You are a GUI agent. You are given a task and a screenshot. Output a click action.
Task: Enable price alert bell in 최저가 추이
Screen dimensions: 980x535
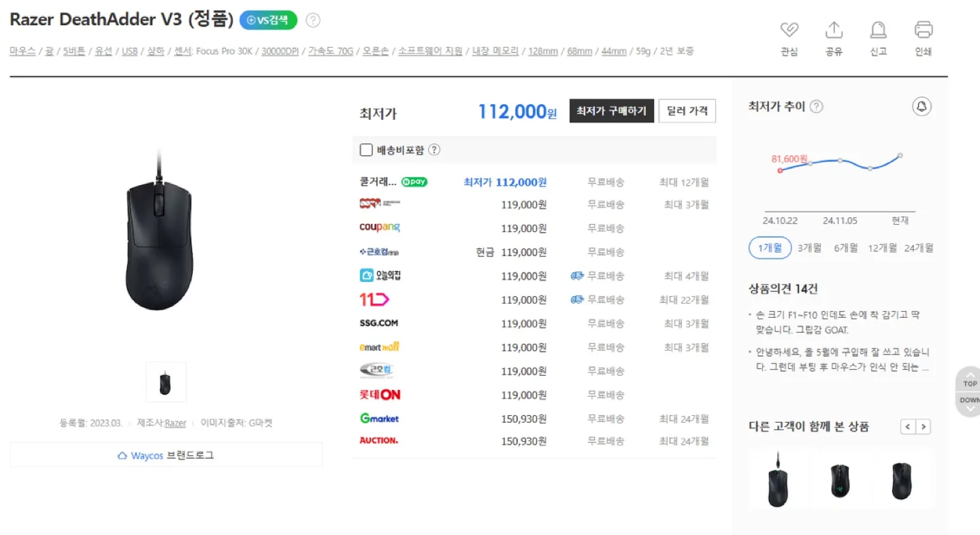coord(921,107)
